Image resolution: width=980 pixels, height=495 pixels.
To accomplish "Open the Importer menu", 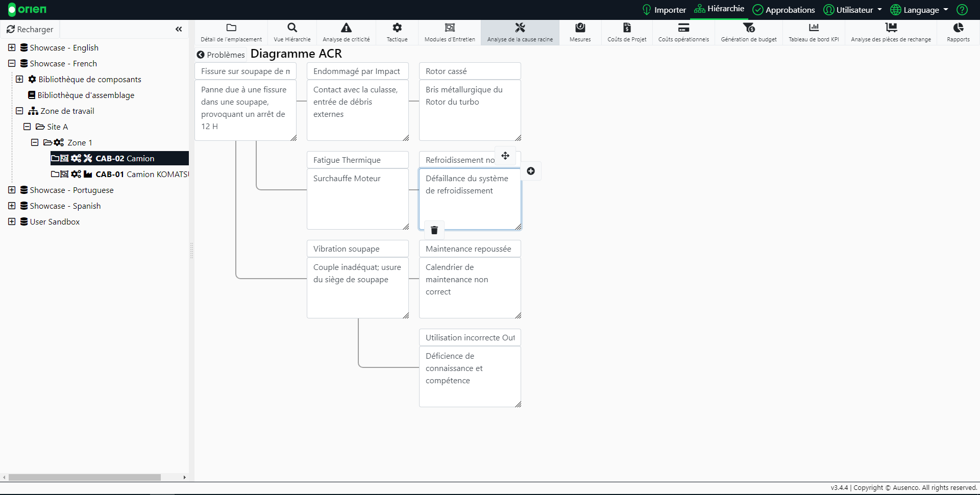I will tap(664, 10).
